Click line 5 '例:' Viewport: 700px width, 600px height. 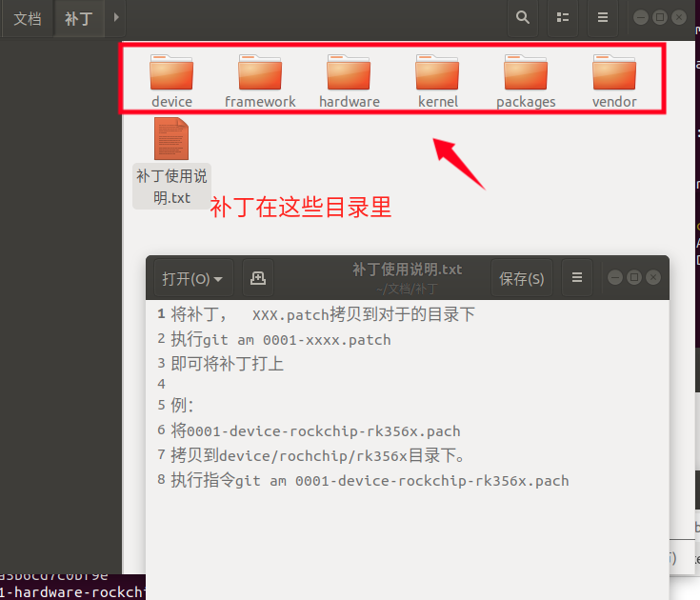[182, 406]
